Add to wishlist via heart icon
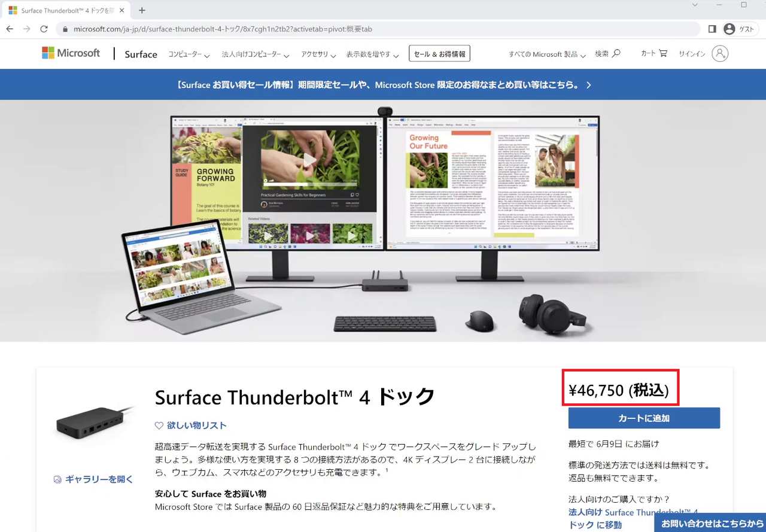766x532 pixels. click(159, 425)
